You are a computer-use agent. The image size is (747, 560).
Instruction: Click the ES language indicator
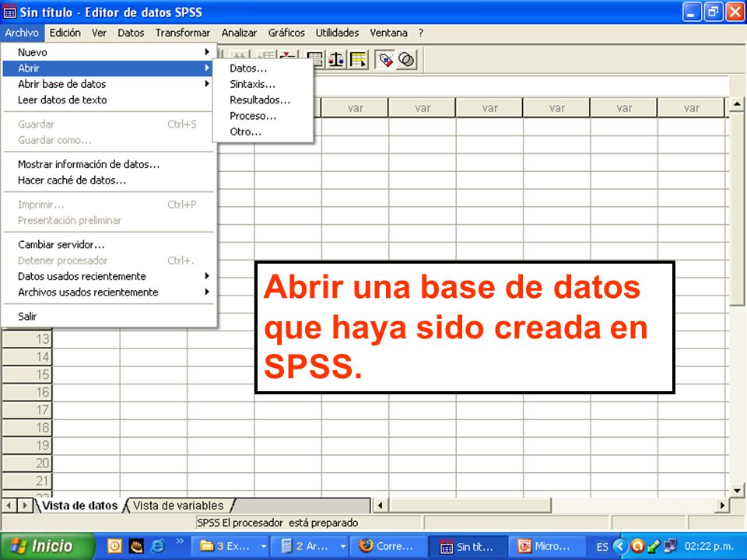tap(602, 547)
